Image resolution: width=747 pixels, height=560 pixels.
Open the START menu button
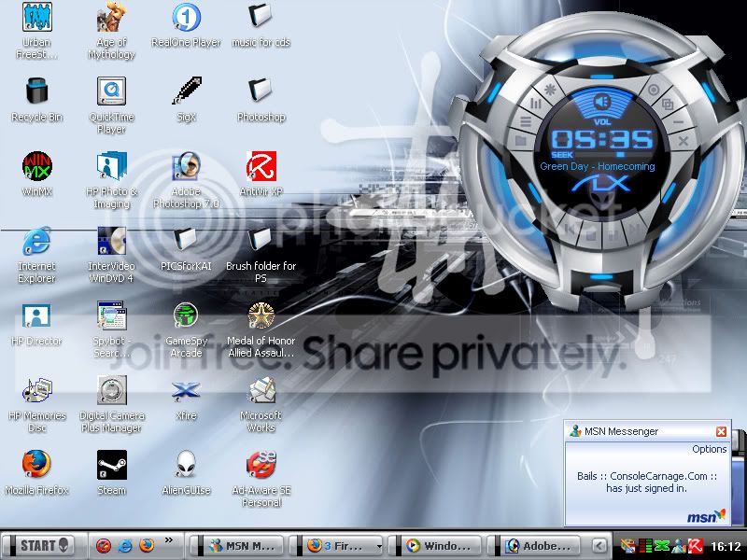(40, 546)
